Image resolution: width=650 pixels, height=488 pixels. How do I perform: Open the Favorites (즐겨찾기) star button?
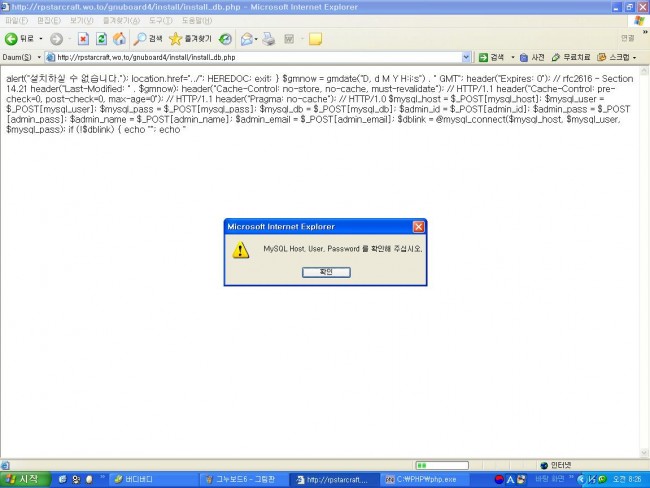tap(190, 39)
